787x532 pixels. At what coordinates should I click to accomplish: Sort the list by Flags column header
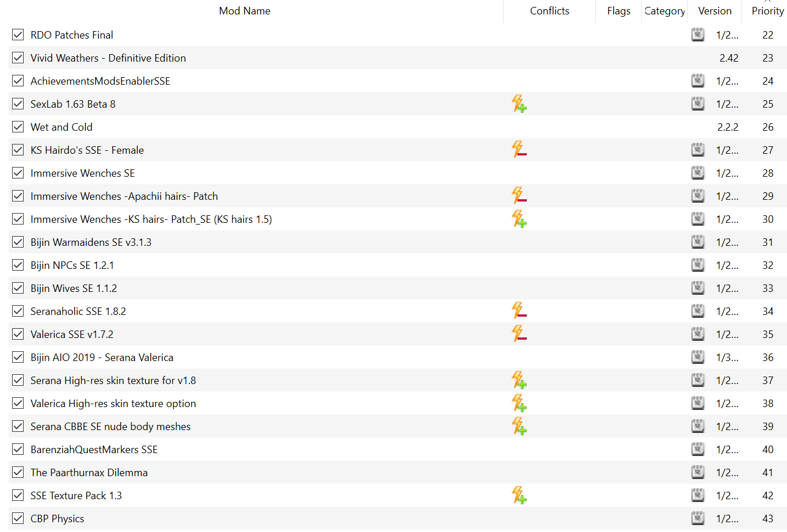pos(619,11)
